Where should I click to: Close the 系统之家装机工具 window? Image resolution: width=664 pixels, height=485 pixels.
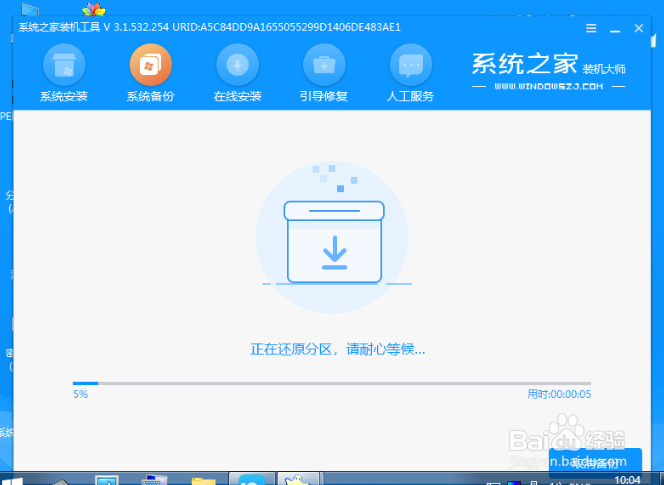tap(639, 28)
